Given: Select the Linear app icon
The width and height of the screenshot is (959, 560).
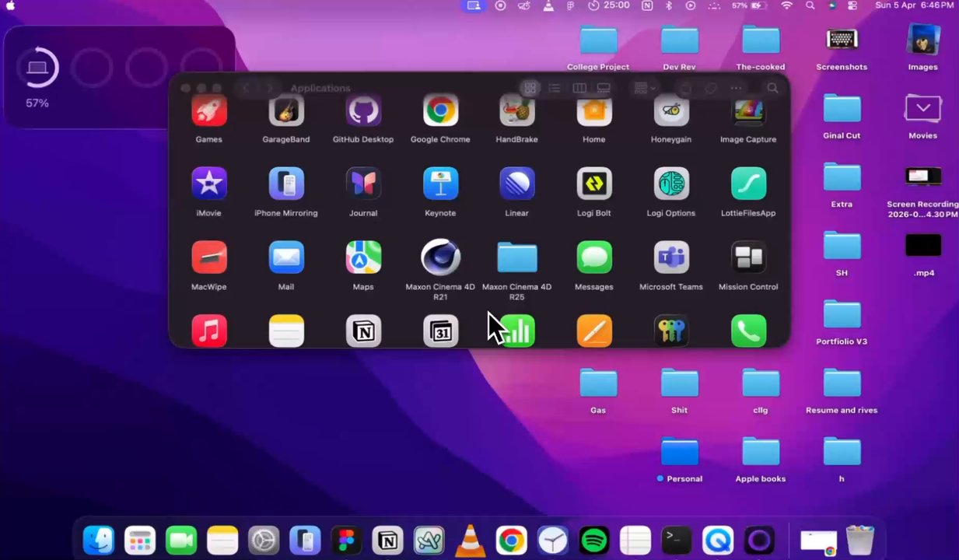Looking at the screenshot, I should 516,184.
